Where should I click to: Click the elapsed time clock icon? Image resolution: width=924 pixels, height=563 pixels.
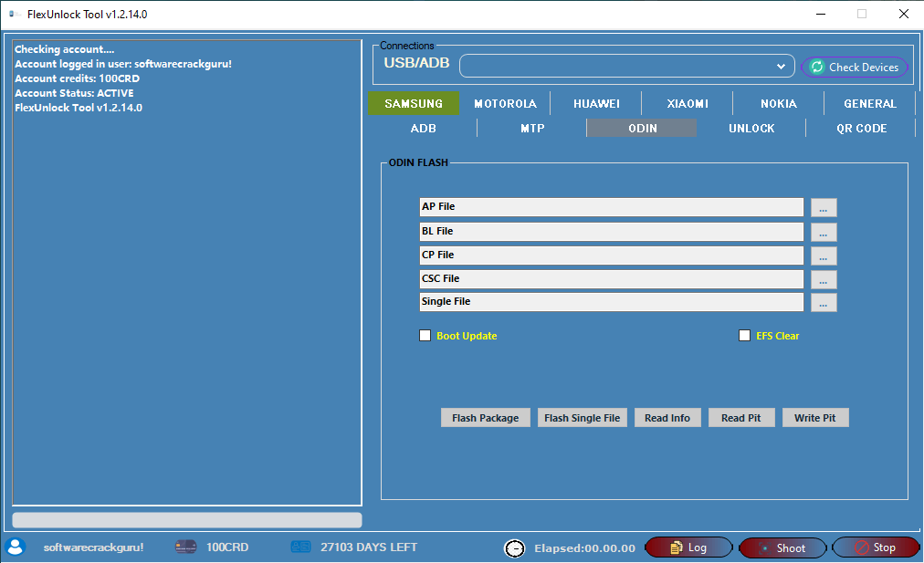515,548
